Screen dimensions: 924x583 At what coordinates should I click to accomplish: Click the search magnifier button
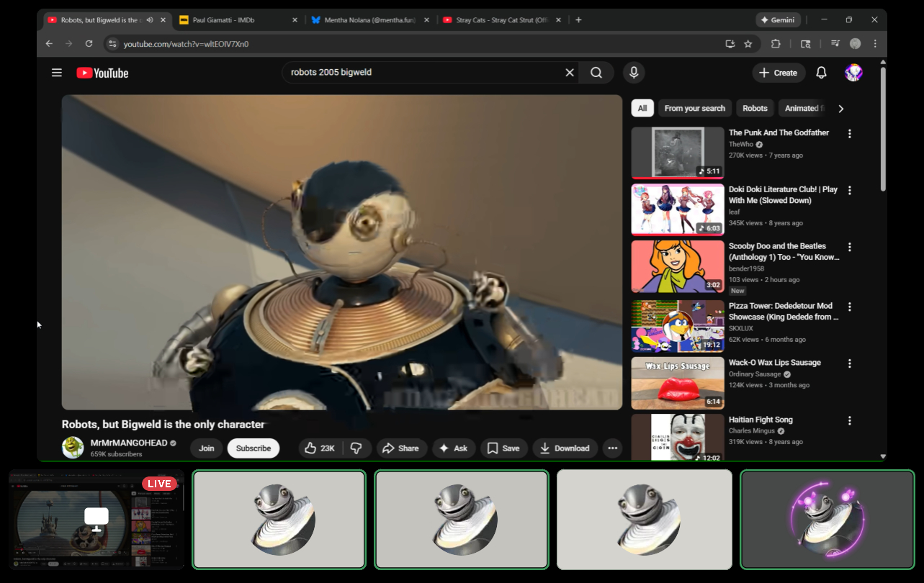596,73
